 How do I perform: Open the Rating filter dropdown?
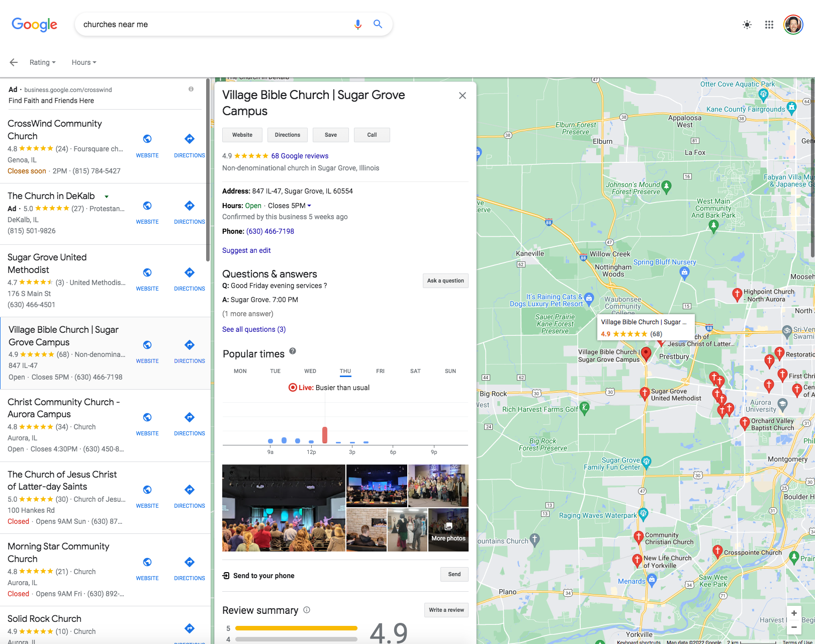(x=42, y=62)
